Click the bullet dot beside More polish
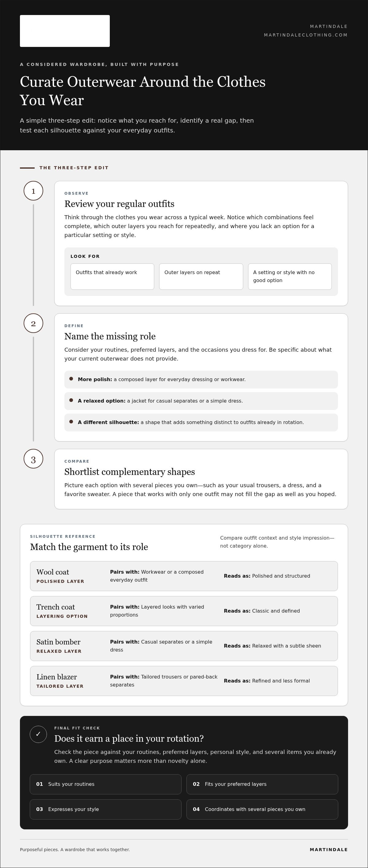Viewport: 368px width, 868px height. coord(71,379)
